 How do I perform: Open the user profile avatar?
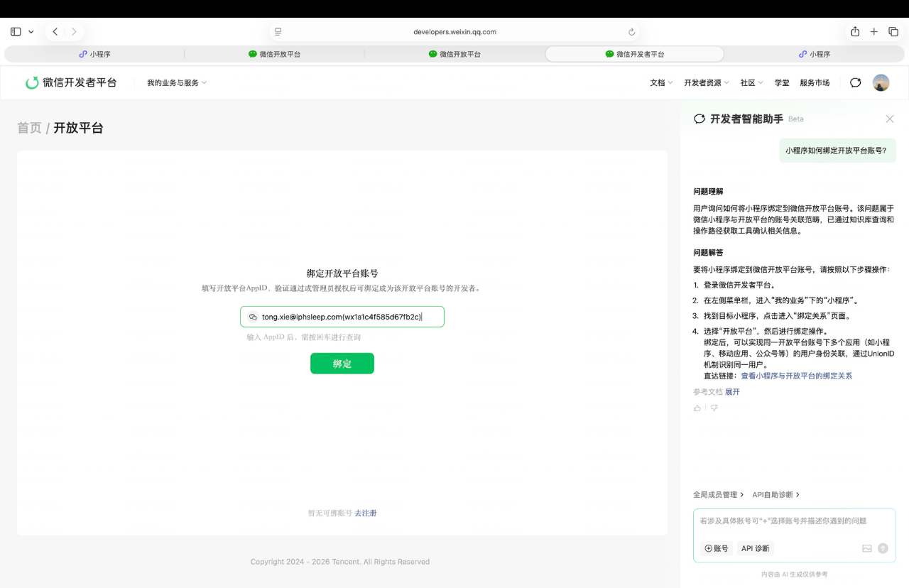(881, 82)
